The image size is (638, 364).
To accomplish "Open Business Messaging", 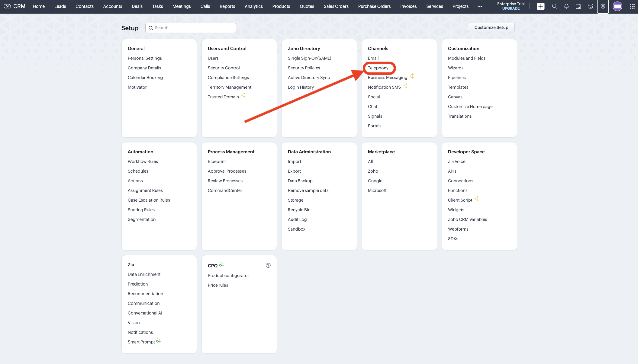I will (387, 78).
